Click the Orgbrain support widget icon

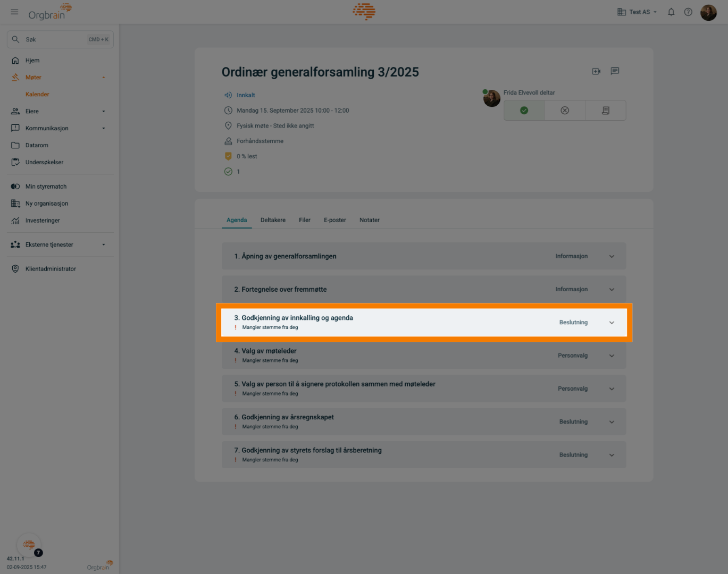click(x=29, y=545)
